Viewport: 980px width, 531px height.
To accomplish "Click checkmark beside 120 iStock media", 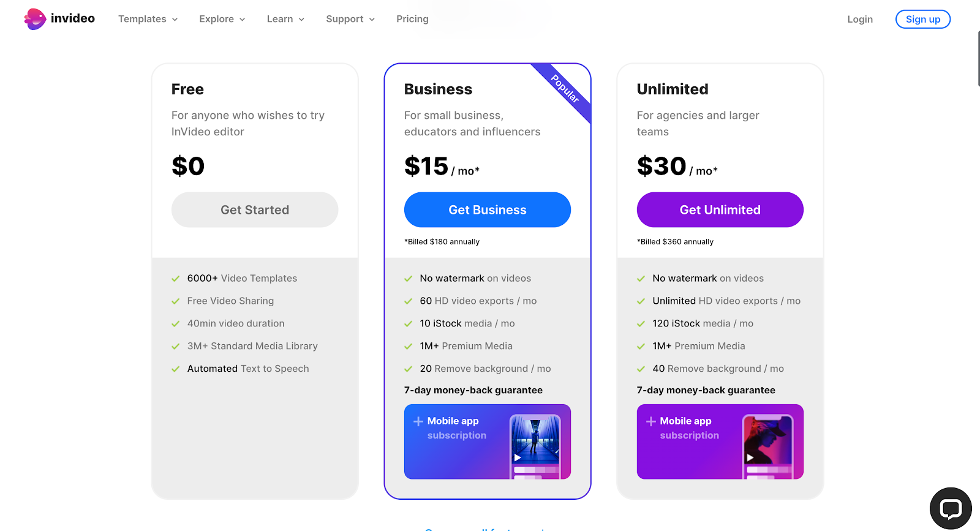I will point(641,324).
